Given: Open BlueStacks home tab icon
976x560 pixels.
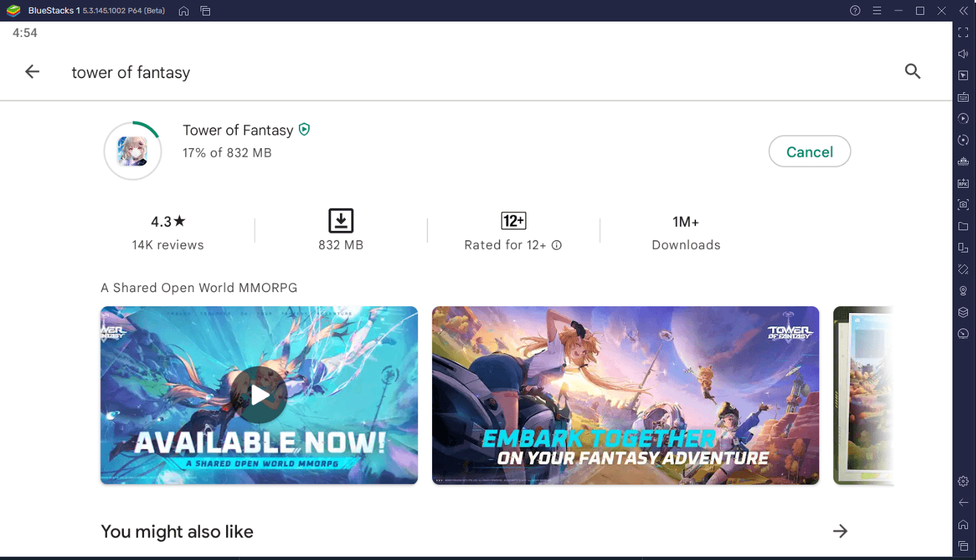Looking at the screenshot, I should point(184,11).
